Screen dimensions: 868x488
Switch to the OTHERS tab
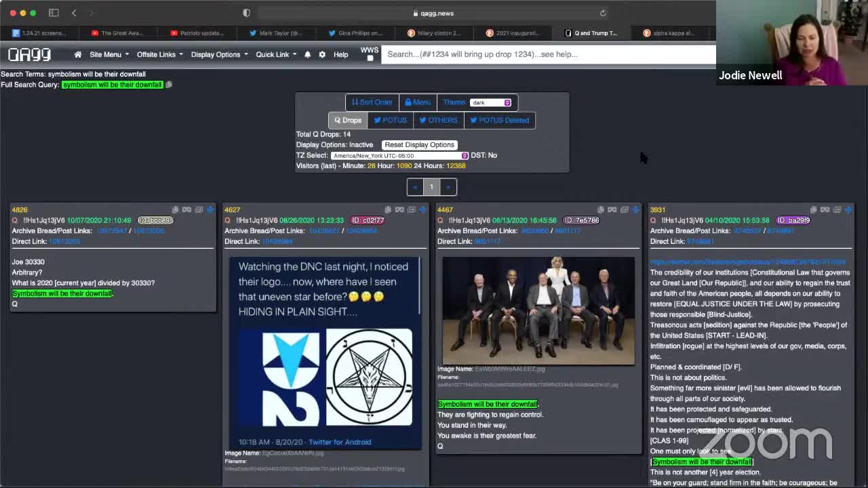coord(439,120)
